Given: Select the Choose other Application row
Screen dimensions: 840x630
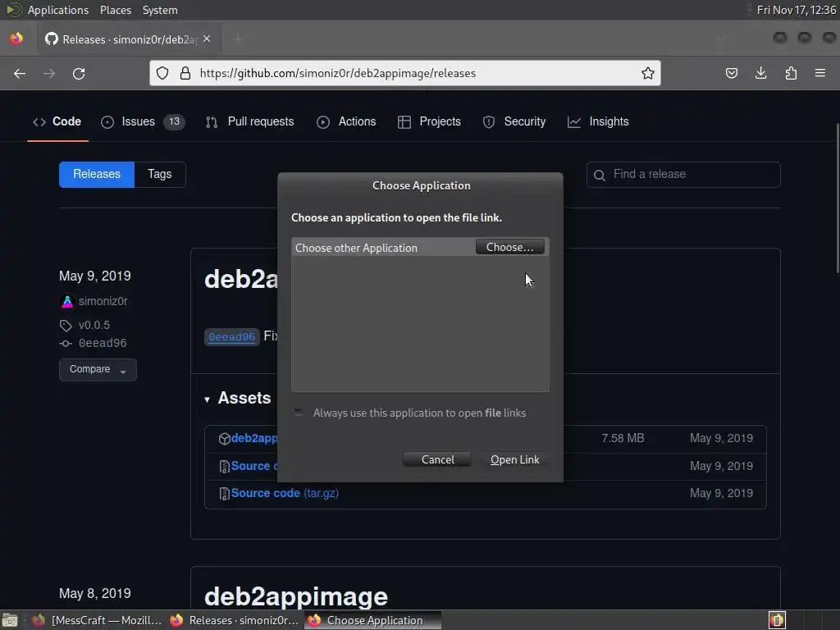Looking at the screenshot, I should click(x=420, y=248).
